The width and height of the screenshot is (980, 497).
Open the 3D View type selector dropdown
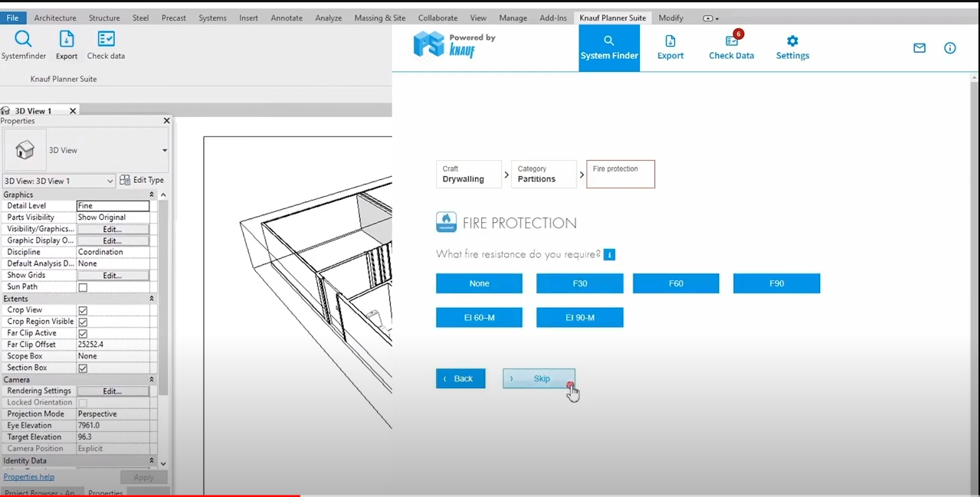164,150
